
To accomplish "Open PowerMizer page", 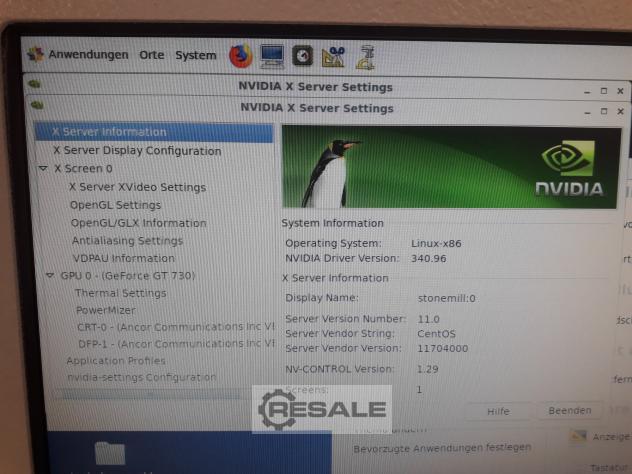I will pos(106,310).
